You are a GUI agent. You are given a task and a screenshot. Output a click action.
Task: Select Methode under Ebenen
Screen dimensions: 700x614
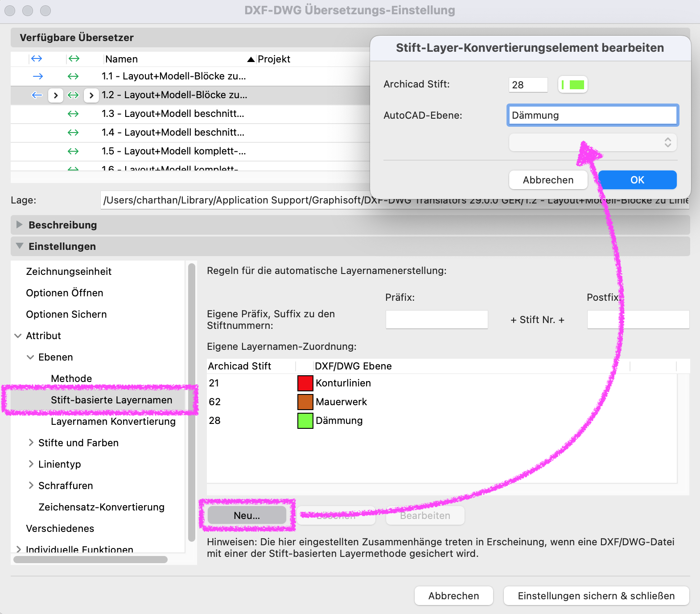coord(71,378)
